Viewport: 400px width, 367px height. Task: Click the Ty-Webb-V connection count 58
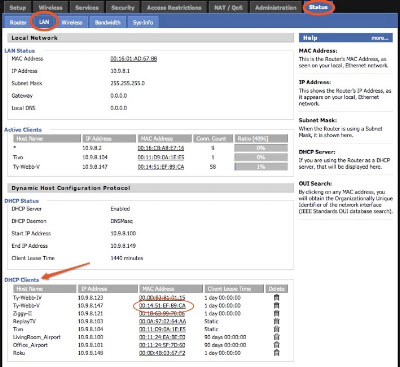(213, 166)
